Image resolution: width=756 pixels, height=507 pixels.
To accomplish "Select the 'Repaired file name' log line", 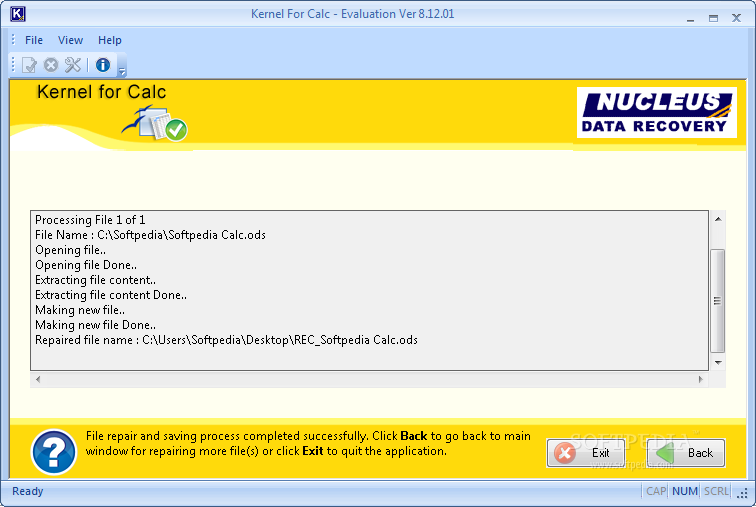I will (x=226, y=340).
